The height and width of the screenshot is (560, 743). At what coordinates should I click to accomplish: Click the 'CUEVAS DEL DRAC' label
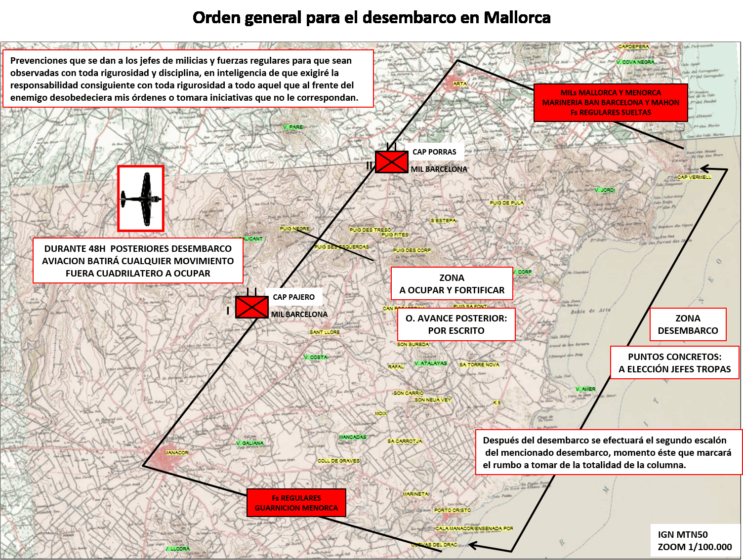[x=434, y=545]
